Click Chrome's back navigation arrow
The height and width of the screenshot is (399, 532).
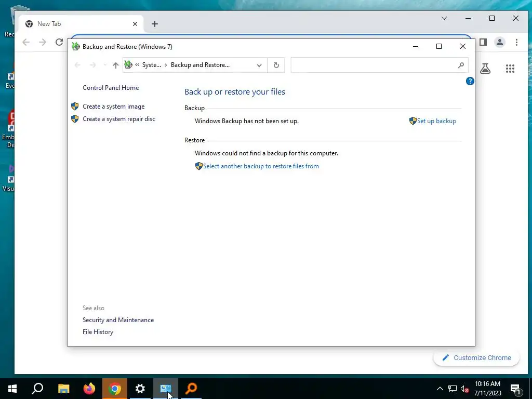(26, 42)
